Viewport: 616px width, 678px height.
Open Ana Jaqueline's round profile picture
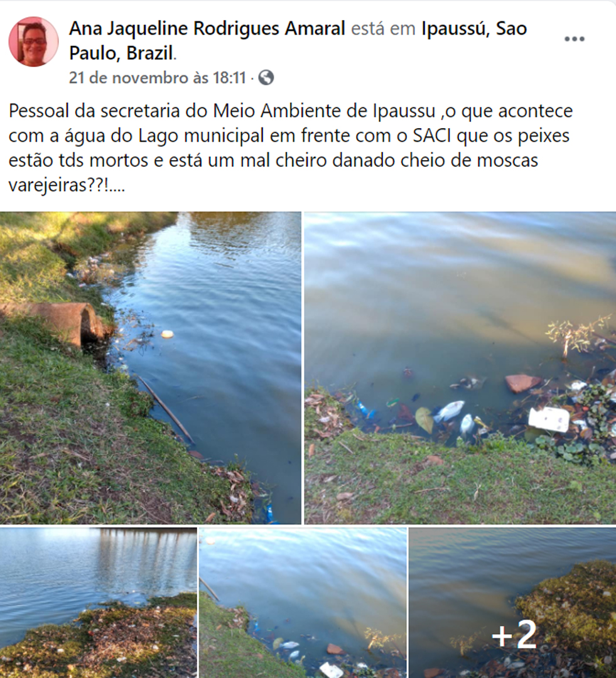[x=33, y=41]
